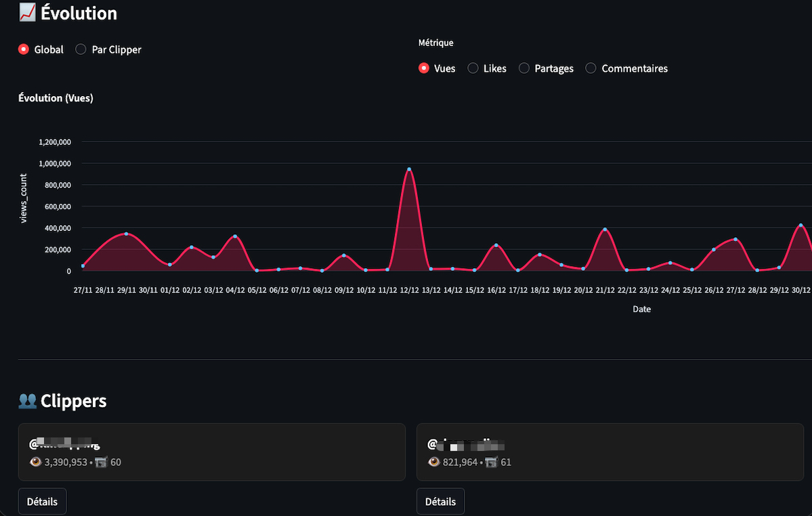Viewport: 812px width, 516px height.
Task: Select the Global radio button
Action: click(x=24, y=49)
